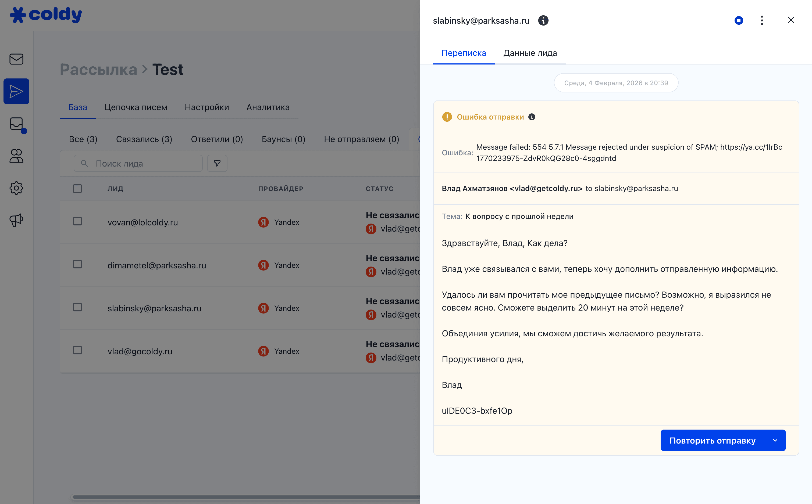
Task: Open the three-dot more options menu
Action: pos(762,21)
